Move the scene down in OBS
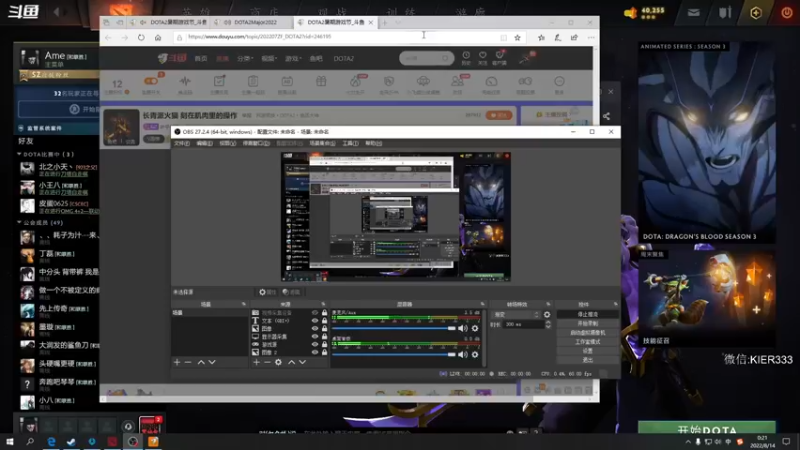The width and height of the screenshot is (800, 450). pyautogui.click(x=212, y=362)
